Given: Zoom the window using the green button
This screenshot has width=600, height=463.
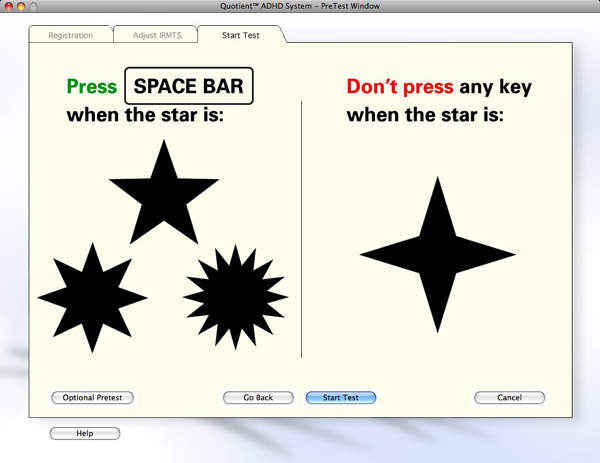Looking at the screenshot, I should coord(35,6).
